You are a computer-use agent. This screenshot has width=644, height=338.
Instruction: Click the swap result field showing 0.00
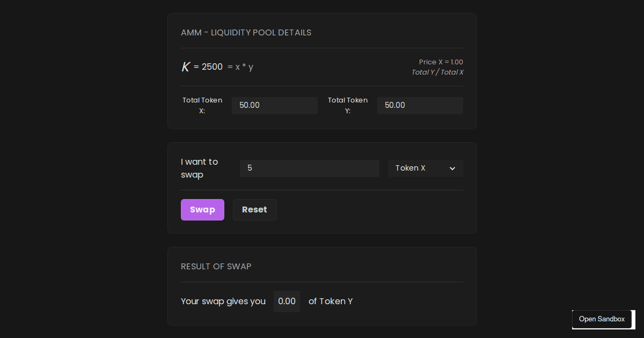pos(287,301)
